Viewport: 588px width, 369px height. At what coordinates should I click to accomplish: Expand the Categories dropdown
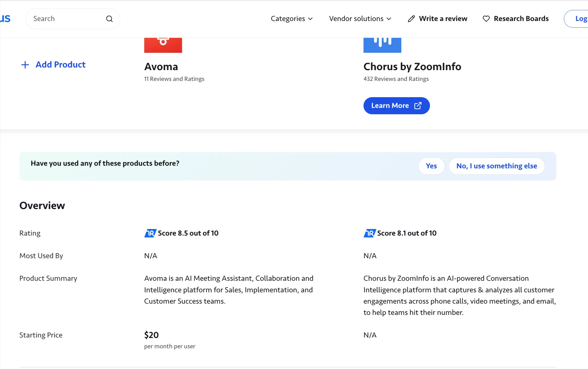[292, 19]
